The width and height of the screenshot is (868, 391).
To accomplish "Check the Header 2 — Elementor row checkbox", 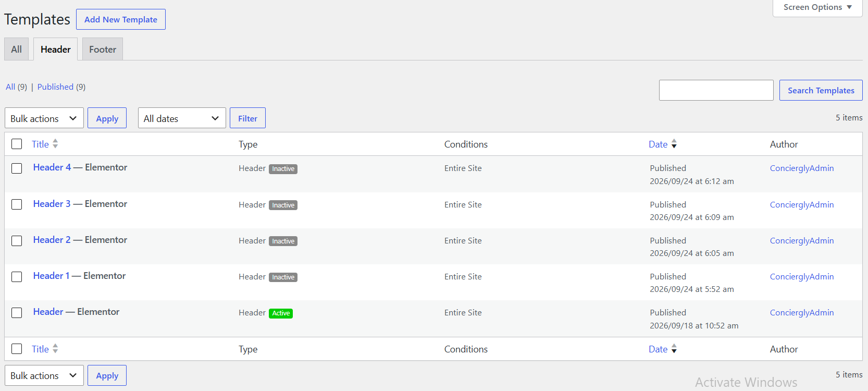I will [17, 241].
